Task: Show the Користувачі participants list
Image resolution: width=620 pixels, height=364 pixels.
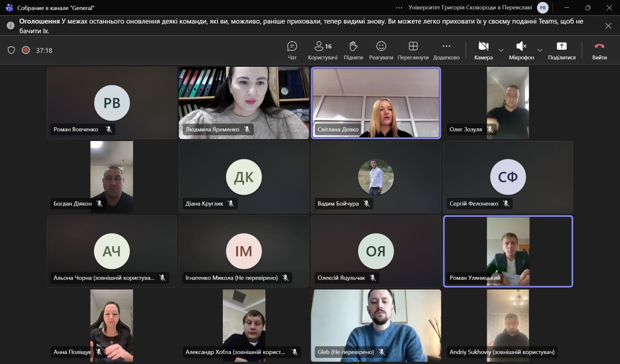Action: [322, 50]
